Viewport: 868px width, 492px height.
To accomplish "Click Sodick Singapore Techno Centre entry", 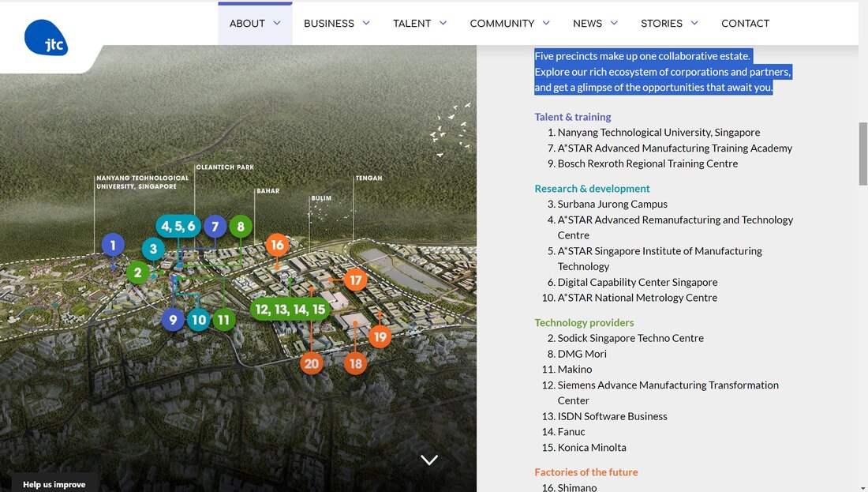I will pos(630,338).
